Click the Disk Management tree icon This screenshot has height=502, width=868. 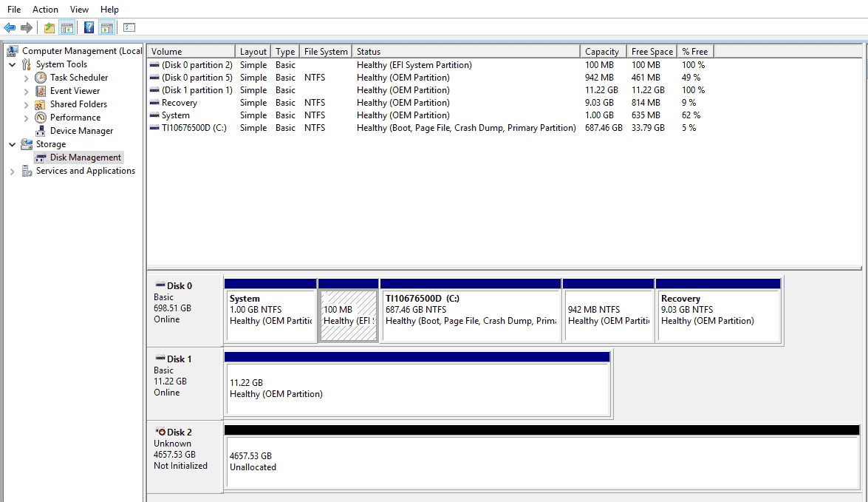[x=41, y=158]
